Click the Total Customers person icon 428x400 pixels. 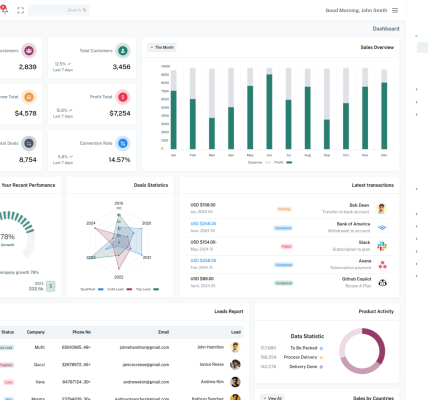pos(123,51)
